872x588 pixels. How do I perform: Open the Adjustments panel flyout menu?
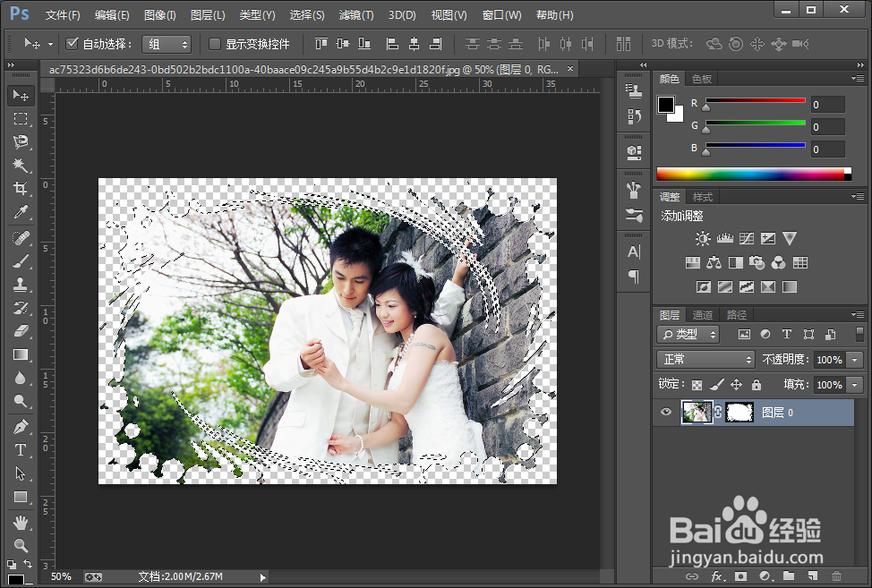pyautogui.click(x=858, y=196)
